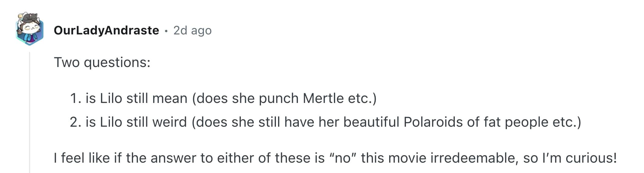This screenshot has width=644, height=173.
Task: Click the gray cat atop the avatar
Action: coord(30,17)
